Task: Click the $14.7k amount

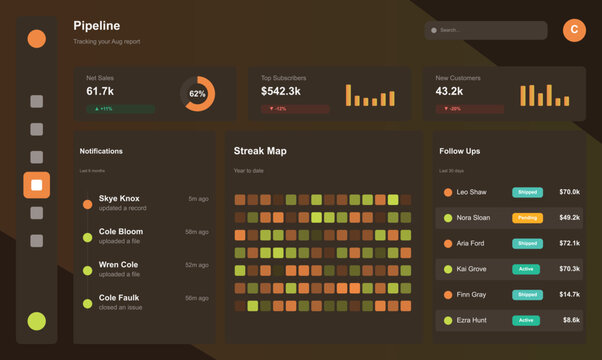Action: (x=569, y=294)
